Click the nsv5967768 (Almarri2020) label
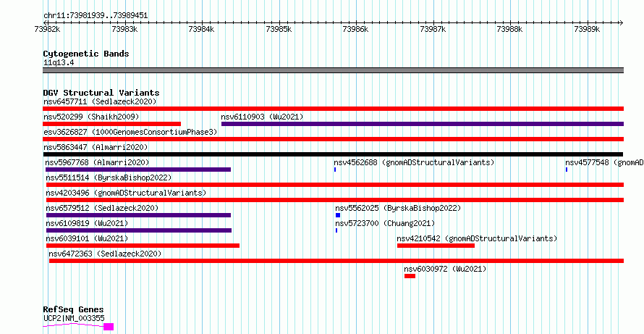 [x=98, y=162]
